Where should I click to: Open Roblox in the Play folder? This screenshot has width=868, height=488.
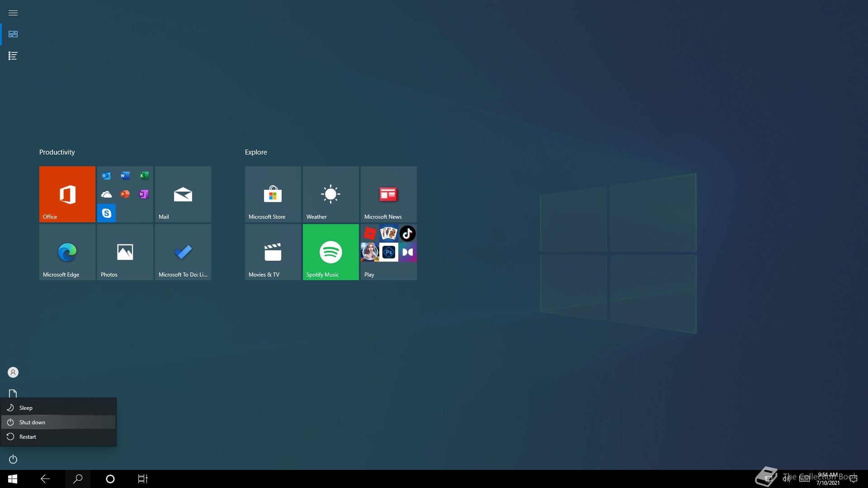tap(370, 234)
